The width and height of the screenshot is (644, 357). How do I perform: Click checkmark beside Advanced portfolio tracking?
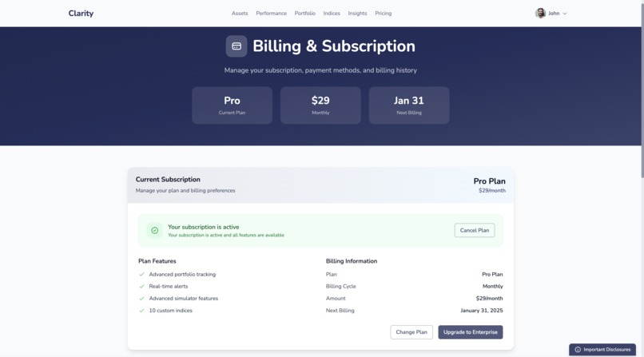tap(141, 275)
